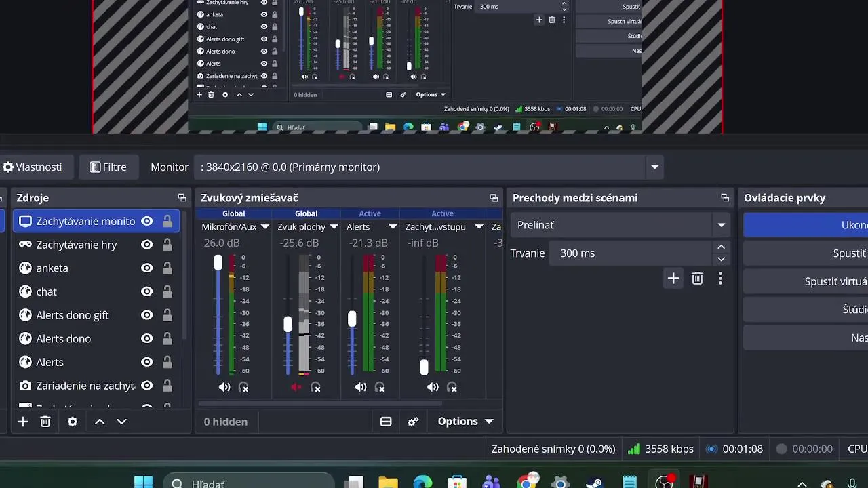Viewport: 868px width, 488px height.
Task: Undock the Prechody medzi scénami panel
Action: point(725,198)
